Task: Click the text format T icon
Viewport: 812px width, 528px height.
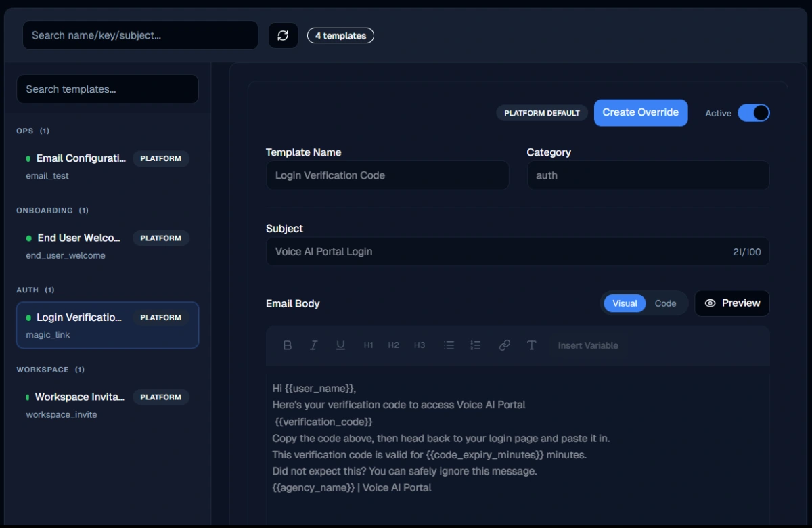Action: tap(532, 345)
